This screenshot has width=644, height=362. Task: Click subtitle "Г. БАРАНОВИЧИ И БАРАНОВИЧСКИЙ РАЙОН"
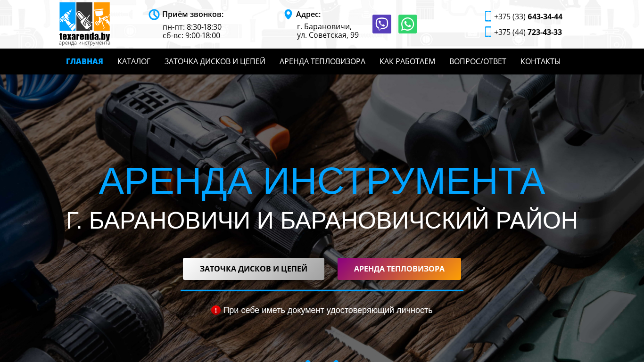322,221
